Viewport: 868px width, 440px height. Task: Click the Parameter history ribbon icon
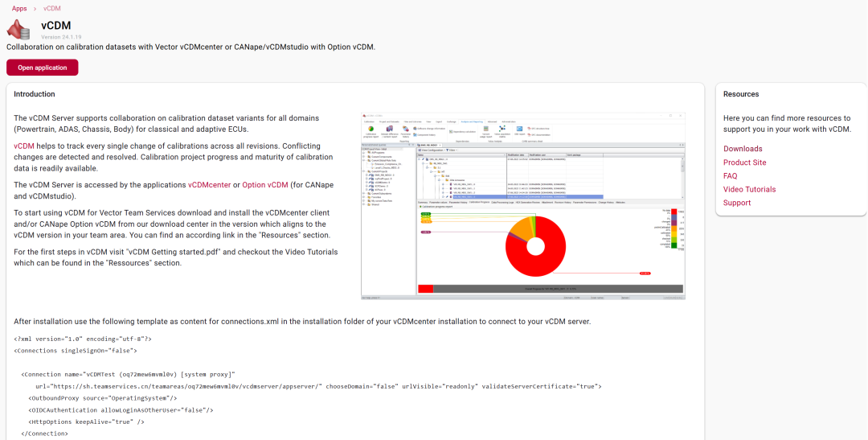point(406,129)
